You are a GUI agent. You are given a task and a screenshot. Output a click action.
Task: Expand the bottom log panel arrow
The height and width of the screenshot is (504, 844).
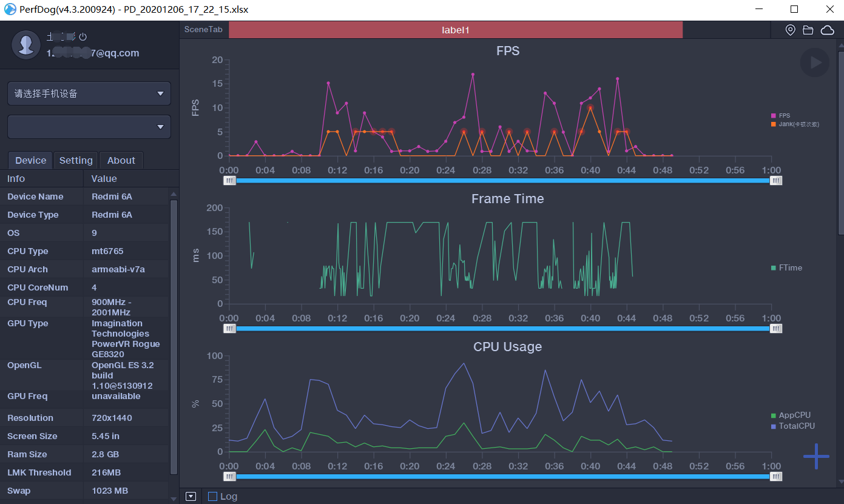pyautogui.click(x=191, y=496)
